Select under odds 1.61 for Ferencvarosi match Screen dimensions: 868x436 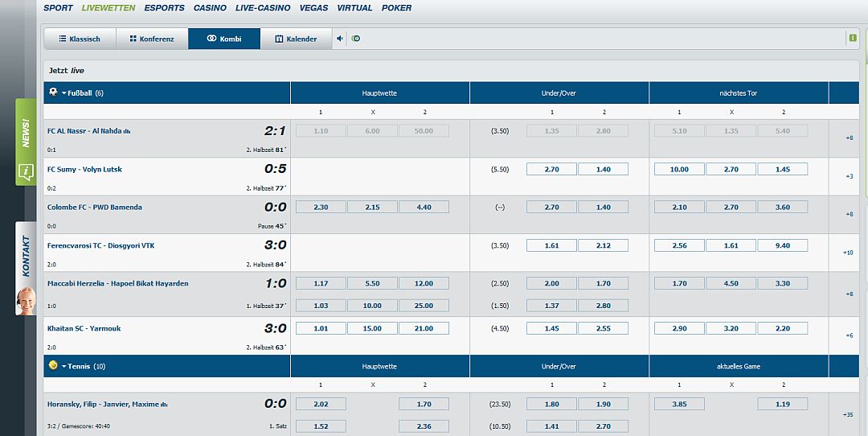(552, 245)
